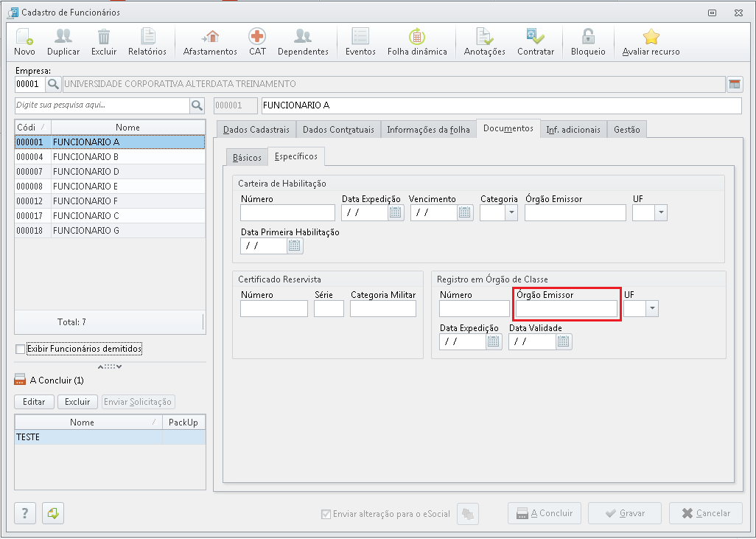Screen dimensions: 756x539
Task: Select FUNCIONARIO G in the employee list
Action: (x=110, y=231)
